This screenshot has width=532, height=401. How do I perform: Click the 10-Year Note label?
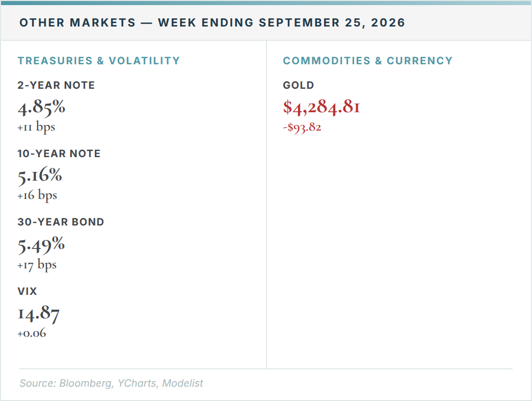59,154
